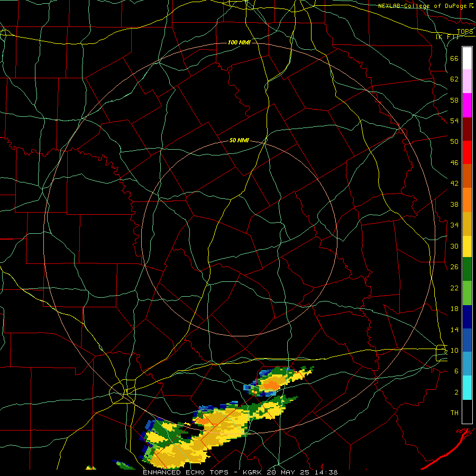This screenshot has width=476, height=476.
Task: Click the legend value '6'
Action: [456, 371]
